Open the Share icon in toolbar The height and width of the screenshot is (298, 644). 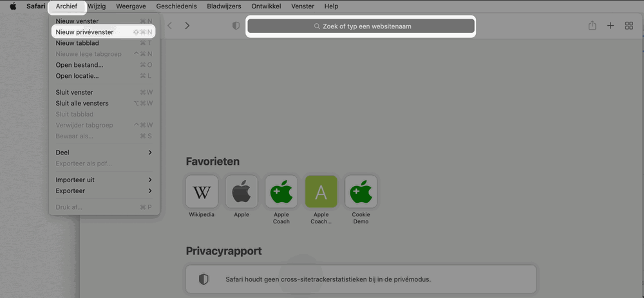tap(592, 26)
